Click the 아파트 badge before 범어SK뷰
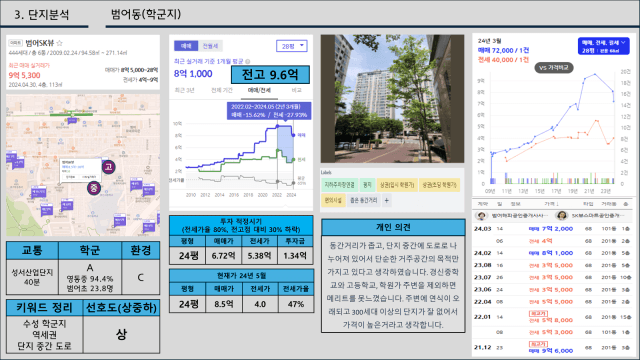640x360 pixels. pyautogui.click(x=16, y=43)
